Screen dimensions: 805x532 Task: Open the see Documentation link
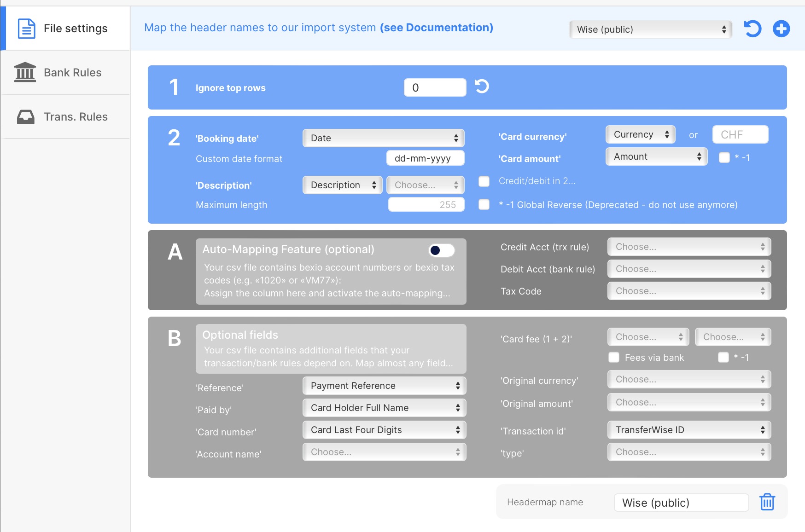436,28
